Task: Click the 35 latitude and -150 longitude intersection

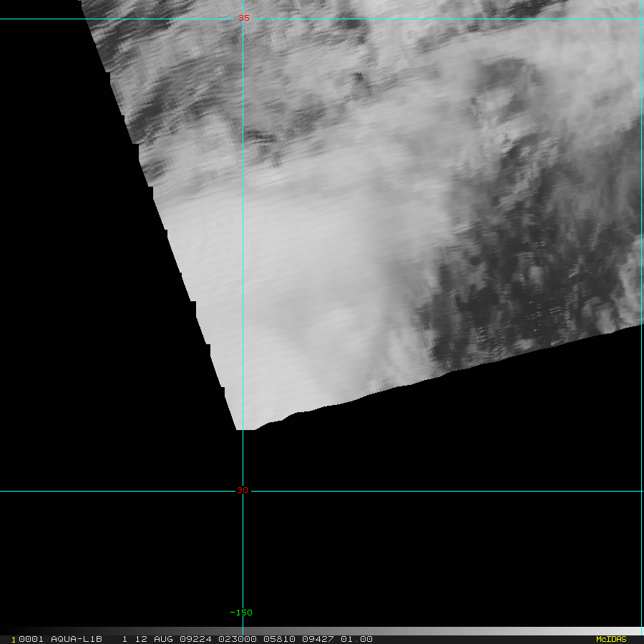Action: (x=243, y=19)
